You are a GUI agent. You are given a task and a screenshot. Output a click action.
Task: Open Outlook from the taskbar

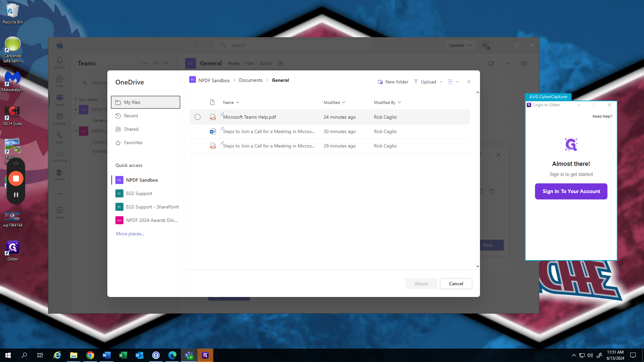click(x=140, y=355)
